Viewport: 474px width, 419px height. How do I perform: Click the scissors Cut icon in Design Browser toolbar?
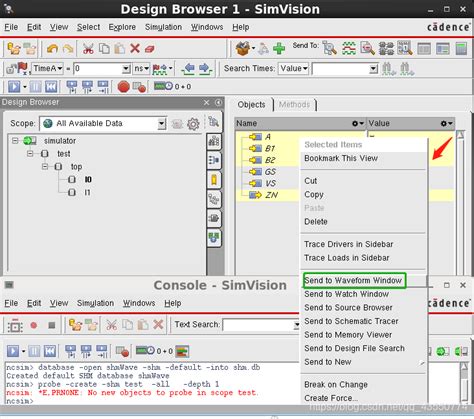point(88,49)
